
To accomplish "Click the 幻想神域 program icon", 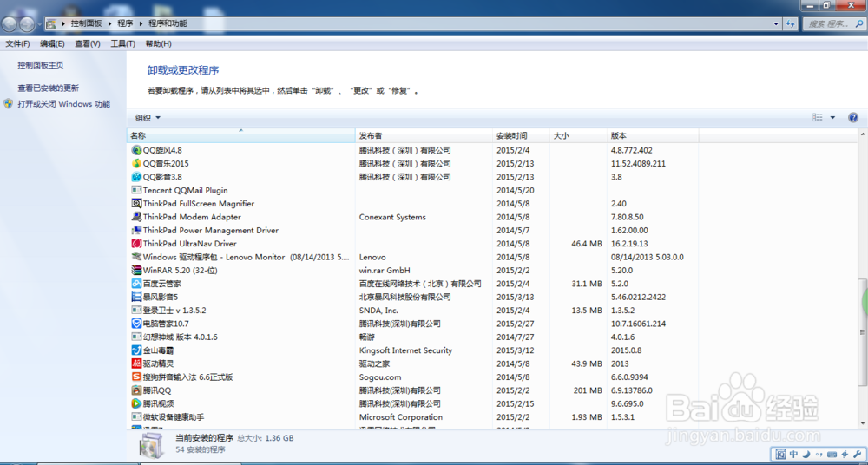I will (x=137, y=337).
